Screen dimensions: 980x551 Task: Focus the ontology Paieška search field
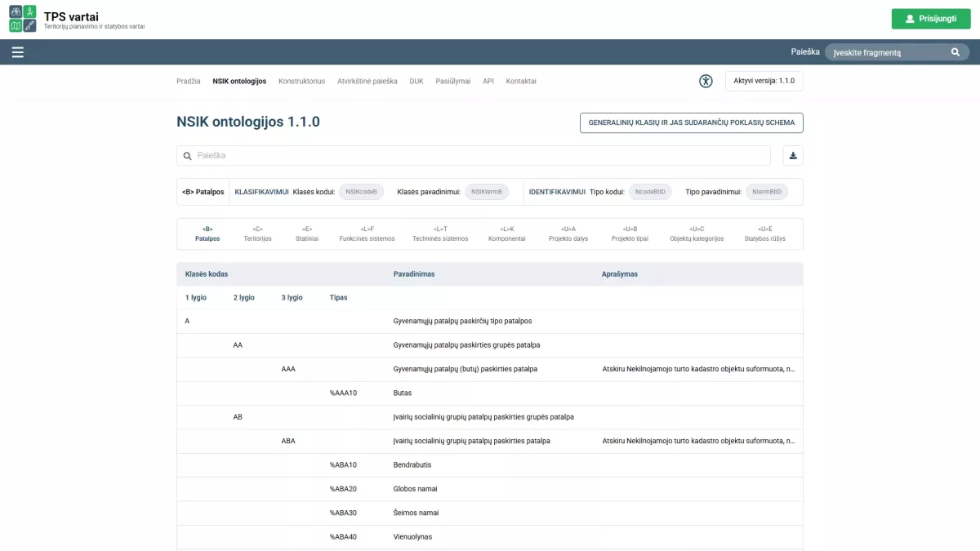474,156
